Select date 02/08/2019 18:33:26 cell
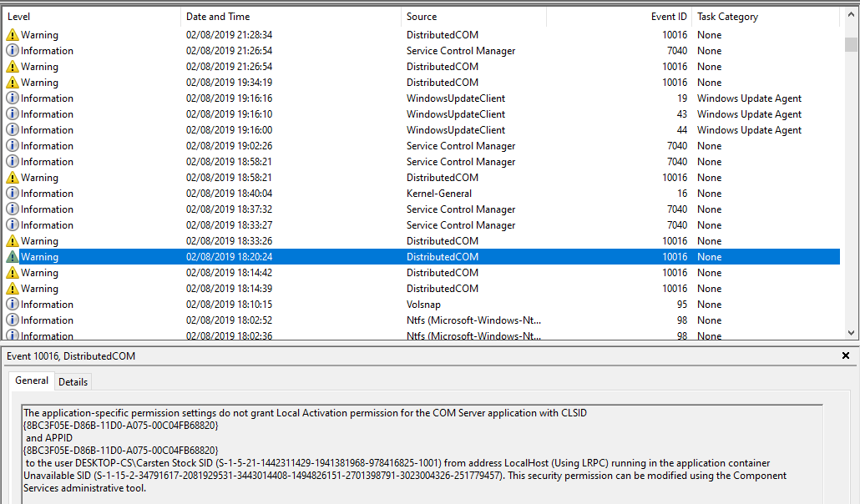 pos(230,241)
